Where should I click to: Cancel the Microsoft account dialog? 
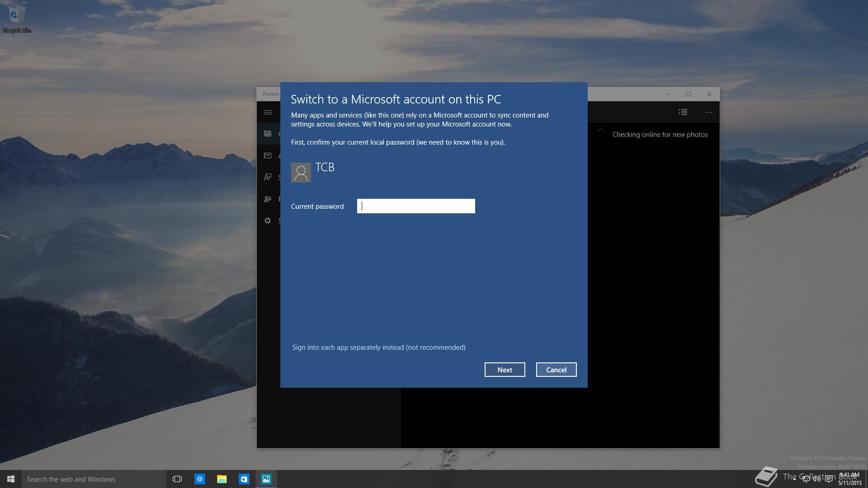pos(556,370)
